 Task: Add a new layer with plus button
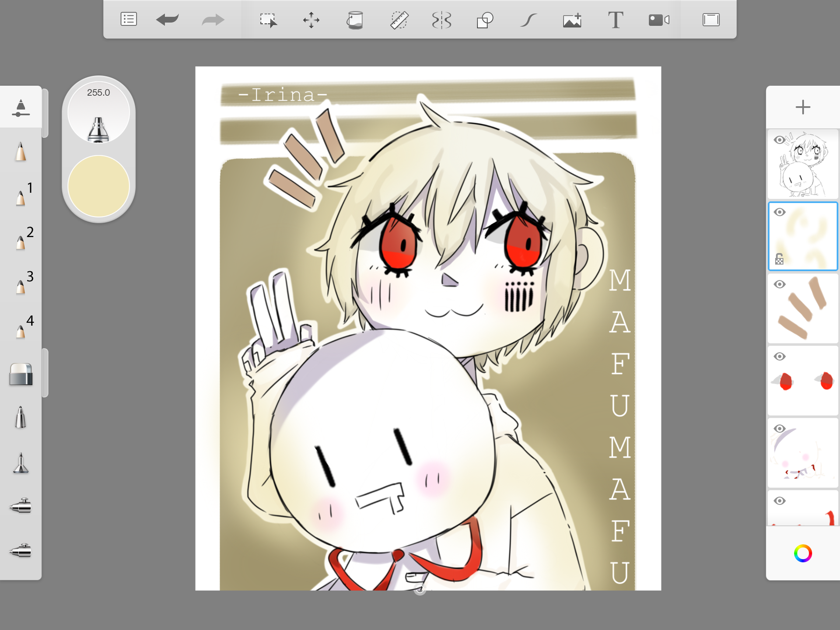click(x=803, y=107)
